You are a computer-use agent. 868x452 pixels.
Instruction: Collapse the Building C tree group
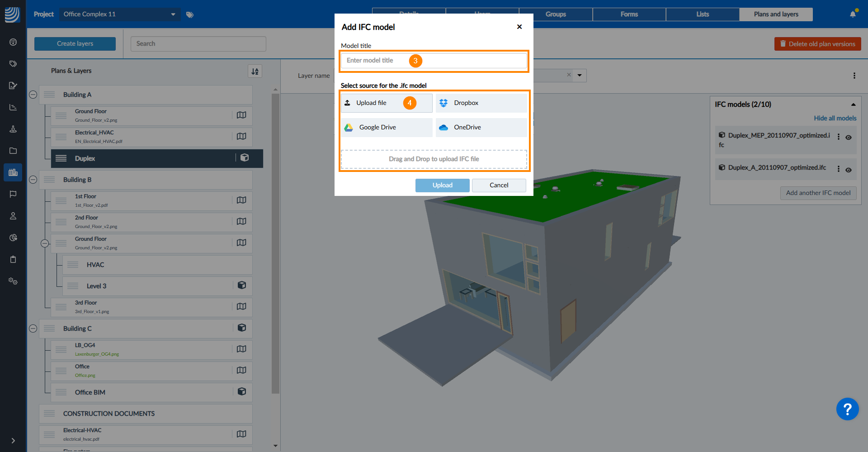click(x=33, y=328)
